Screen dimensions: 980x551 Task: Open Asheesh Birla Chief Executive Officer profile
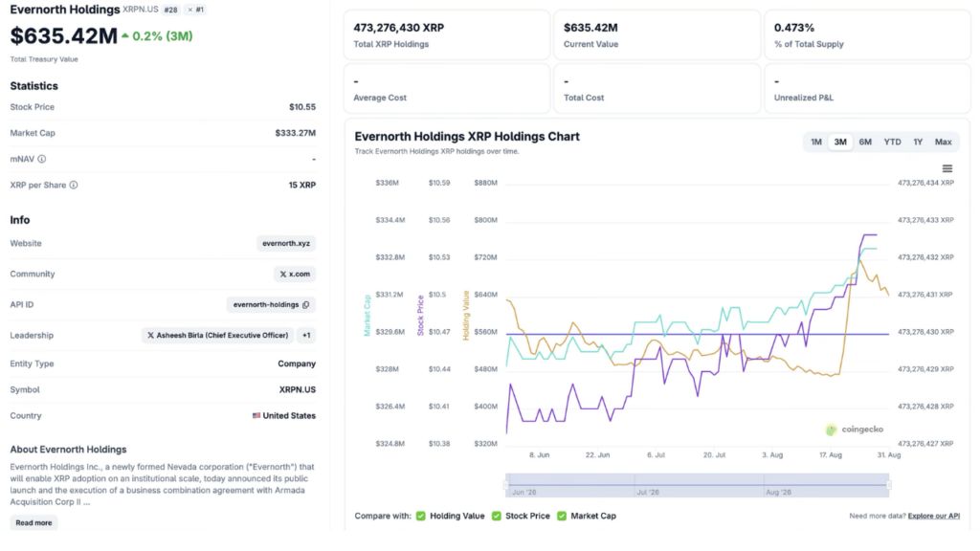click(217, 336)
